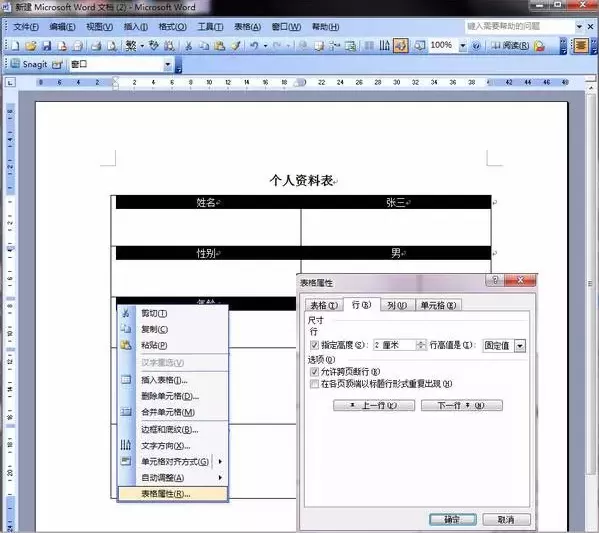599x533 pixels.
Task: Expand the 繁 button dropdown arrow
Action: click(x=142, y=46)
